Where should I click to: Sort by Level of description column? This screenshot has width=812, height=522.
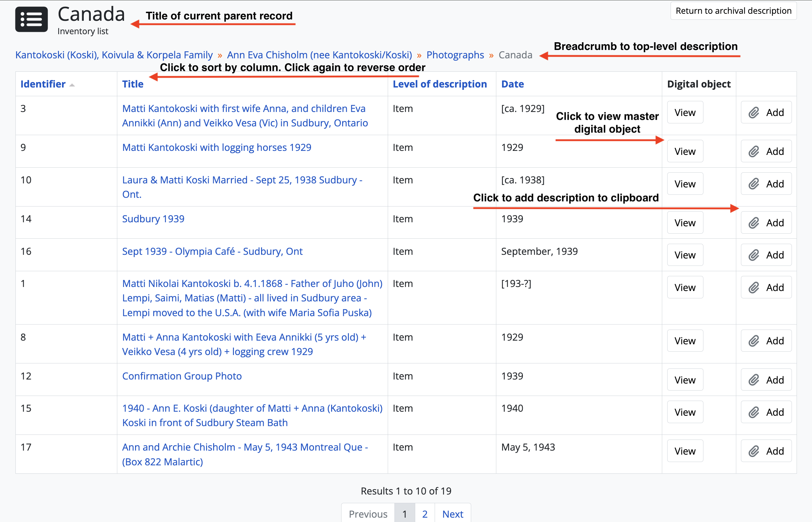point(439,84)
